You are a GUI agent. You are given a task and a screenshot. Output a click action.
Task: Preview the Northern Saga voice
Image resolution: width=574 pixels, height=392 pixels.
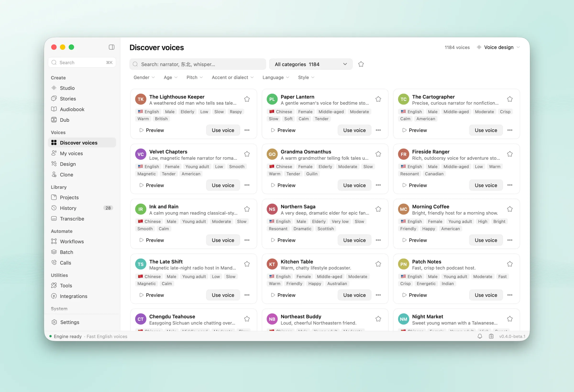pos(283,240)
